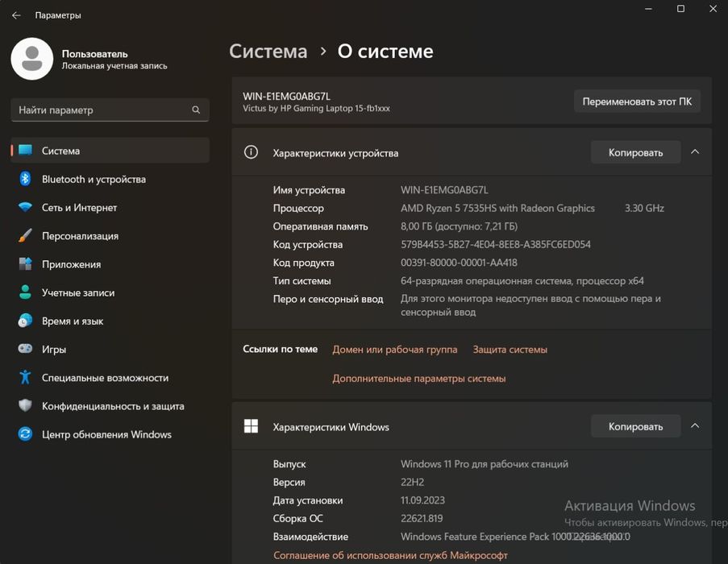The height and width of the screenshot is (564, 728).
Task: Click the 64-разрядная операционная система text
Action: 522,280
